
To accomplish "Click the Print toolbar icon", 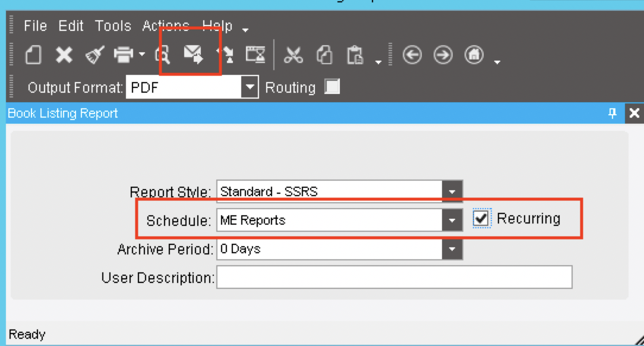I will (x=123, y=55).
